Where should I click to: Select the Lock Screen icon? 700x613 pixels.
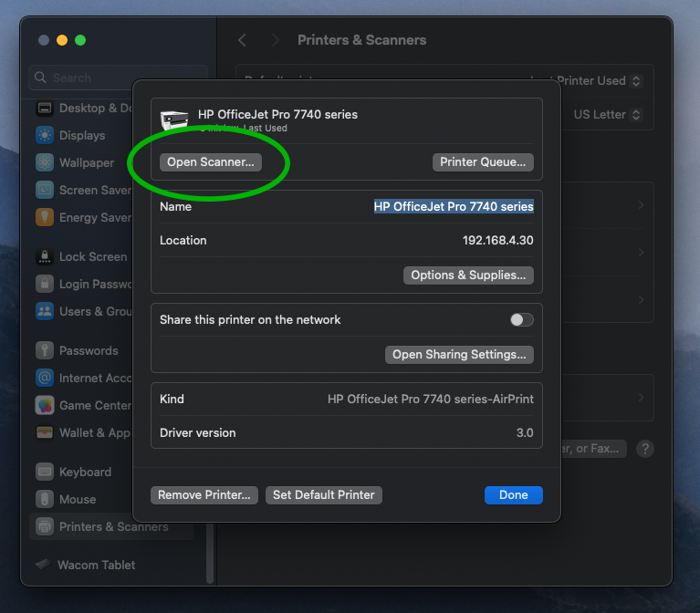coord(45,256)
